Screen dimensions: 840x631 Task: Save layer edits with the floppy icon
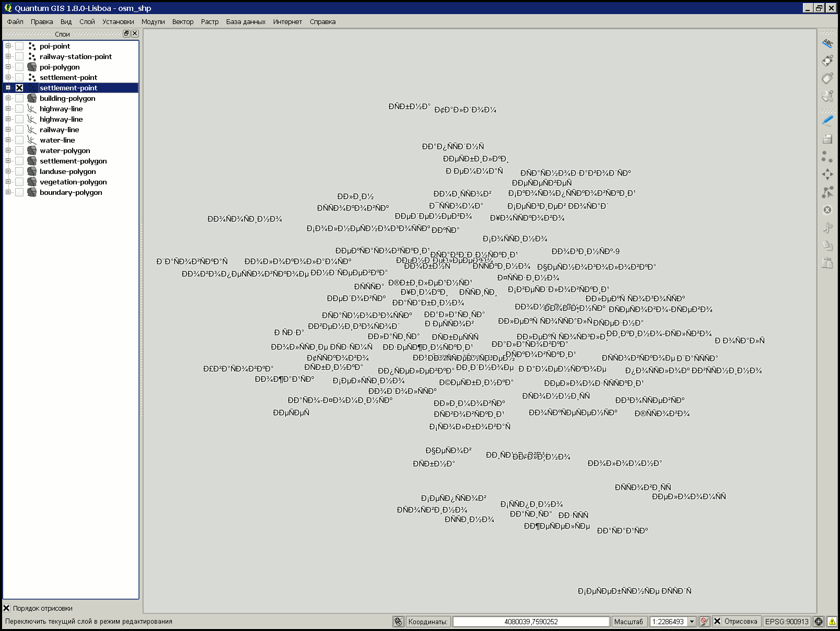(827, 139)
